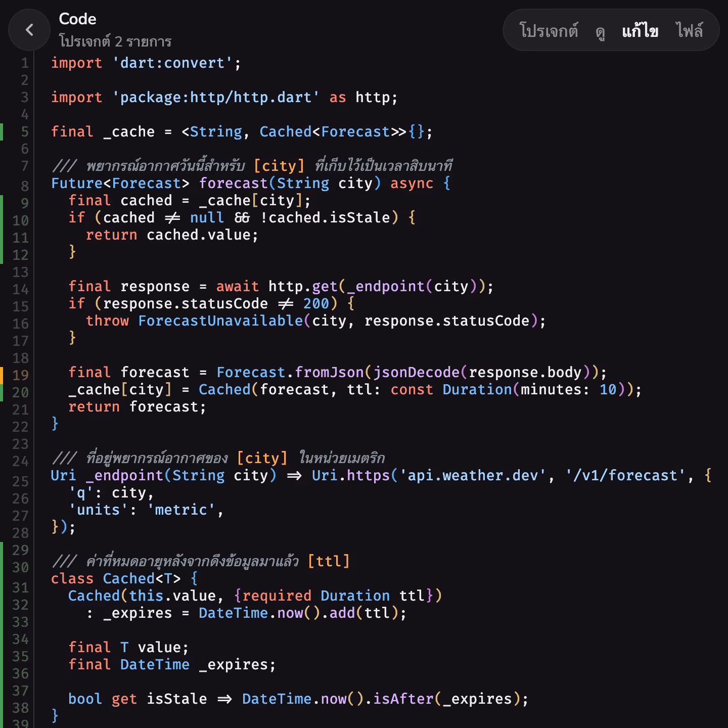Image resolution: width=728 pixels, height=728 pixels.
Task: Click "final T value;" field declaration
Action: click(128, 648)
